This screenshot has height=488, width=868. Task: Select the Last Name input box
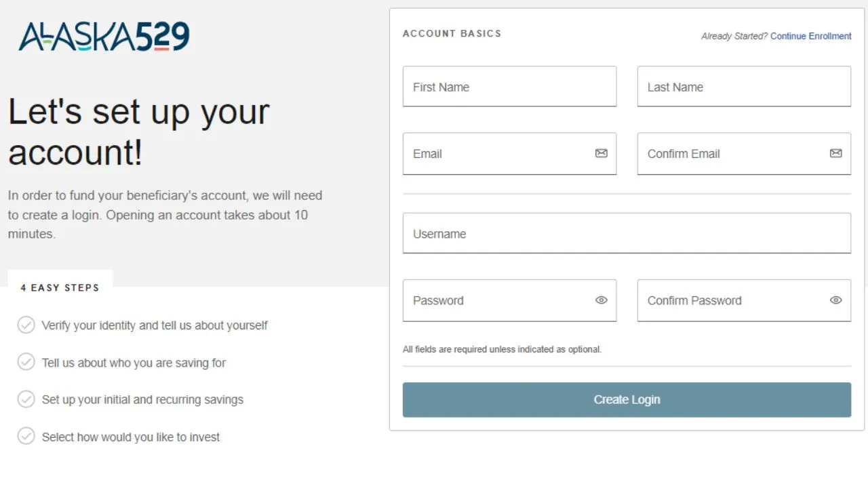pos(744,86)
